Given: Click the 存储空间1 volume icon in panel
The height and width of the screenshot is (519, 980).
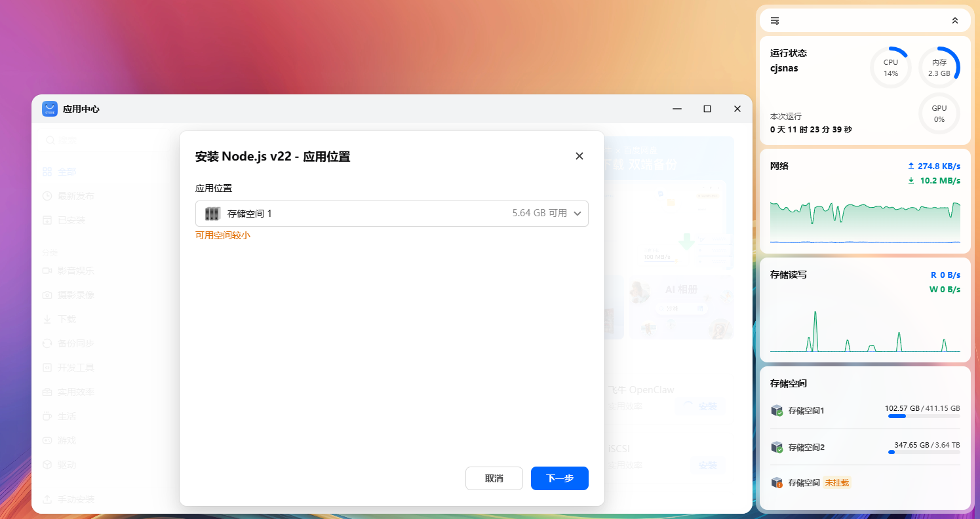Looking at the screenshot, I should pyautogui.click(x=777, y=411).
